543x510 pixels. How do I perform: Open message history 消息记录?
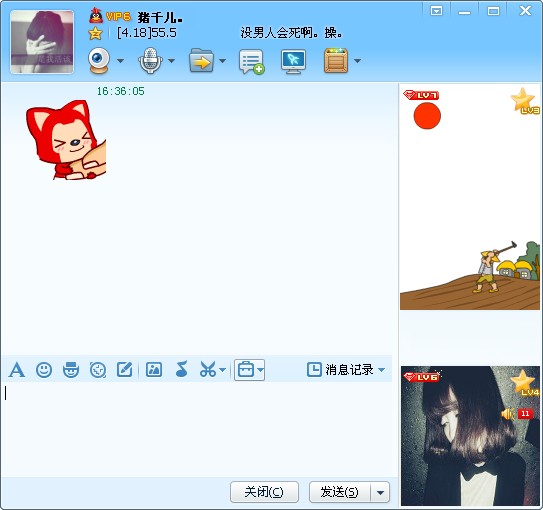[340, 370]
